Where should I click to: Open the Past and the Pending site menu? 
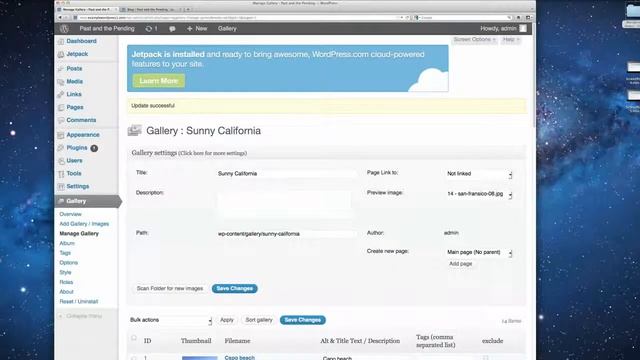[107, 29]
